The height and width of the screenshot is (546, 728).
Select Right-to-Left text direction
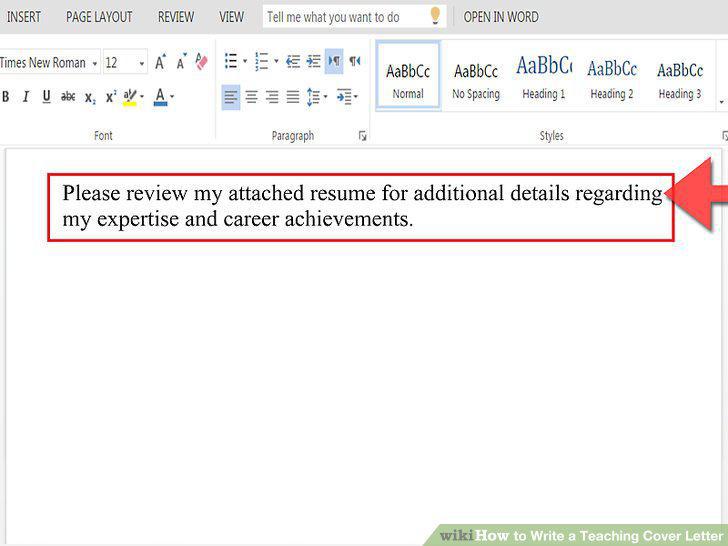point(355,61)
